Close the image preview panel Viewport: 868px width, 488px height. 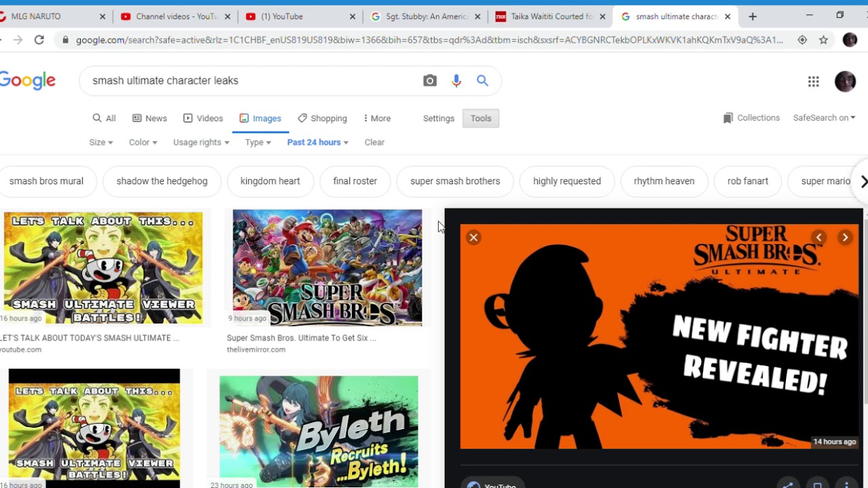point(473,237)
